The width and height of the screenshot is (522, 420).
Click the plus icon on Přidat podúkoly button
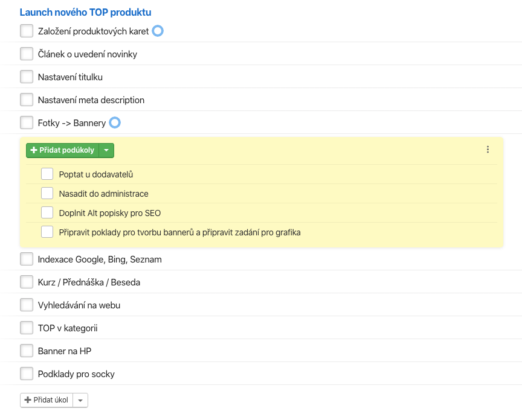pos(34,150)
